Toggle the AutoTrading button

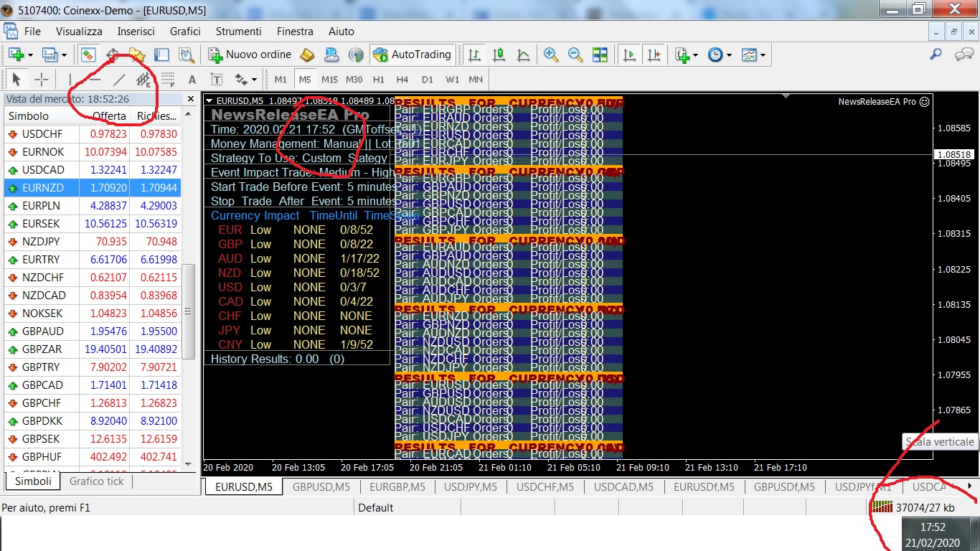pyautogui.click(x=413, y=55)
